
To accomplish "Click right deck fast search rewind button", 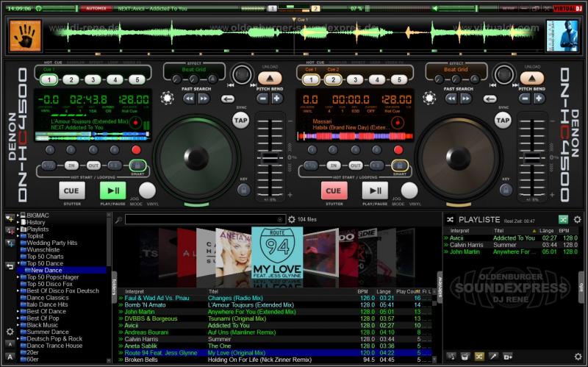I will tap(451, 99).
